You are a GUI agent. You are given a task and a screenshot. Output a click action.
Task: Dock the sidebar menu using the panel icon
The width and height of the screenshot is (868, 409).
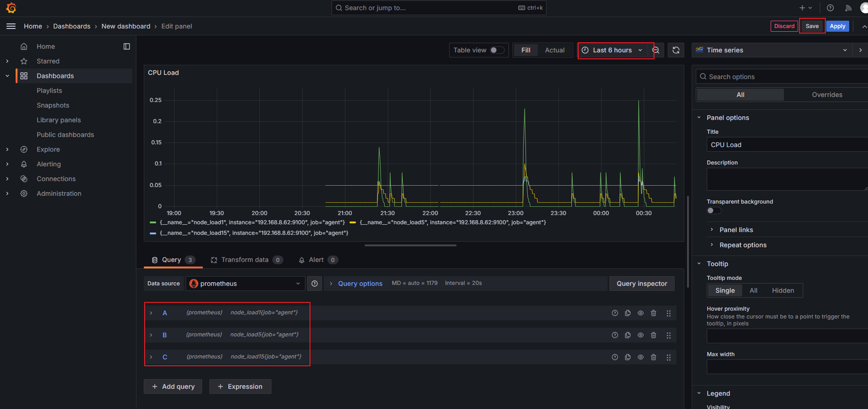pyautogui.click(x=127, y=46)
